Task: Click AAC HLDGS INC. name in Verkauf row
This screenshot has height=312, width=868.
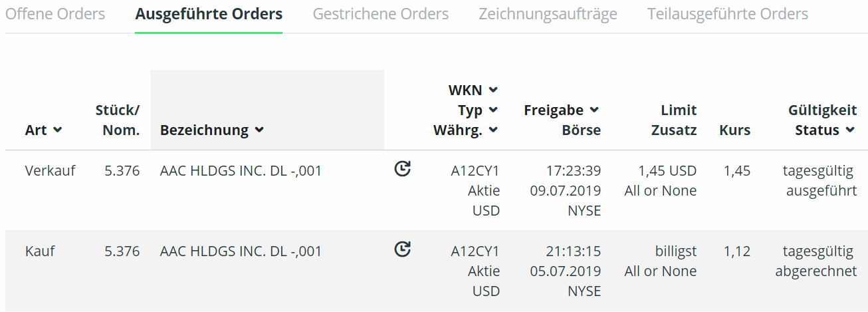Action: 241,171
